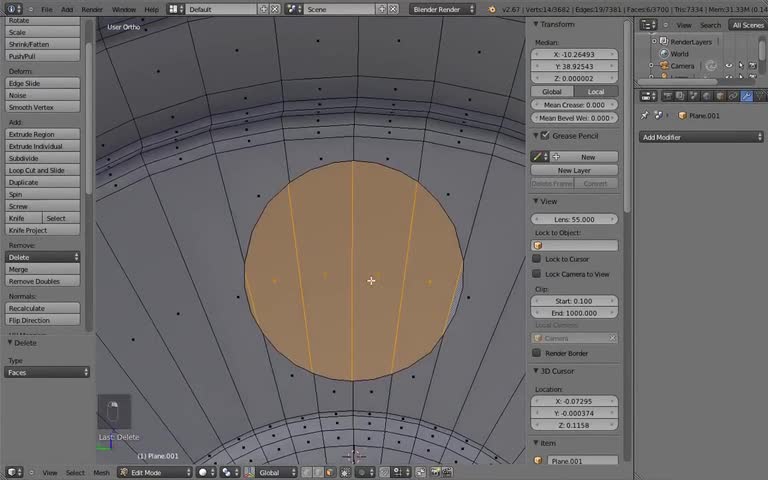
Task: Pin the properties context
Action: [x=645, y=115]
